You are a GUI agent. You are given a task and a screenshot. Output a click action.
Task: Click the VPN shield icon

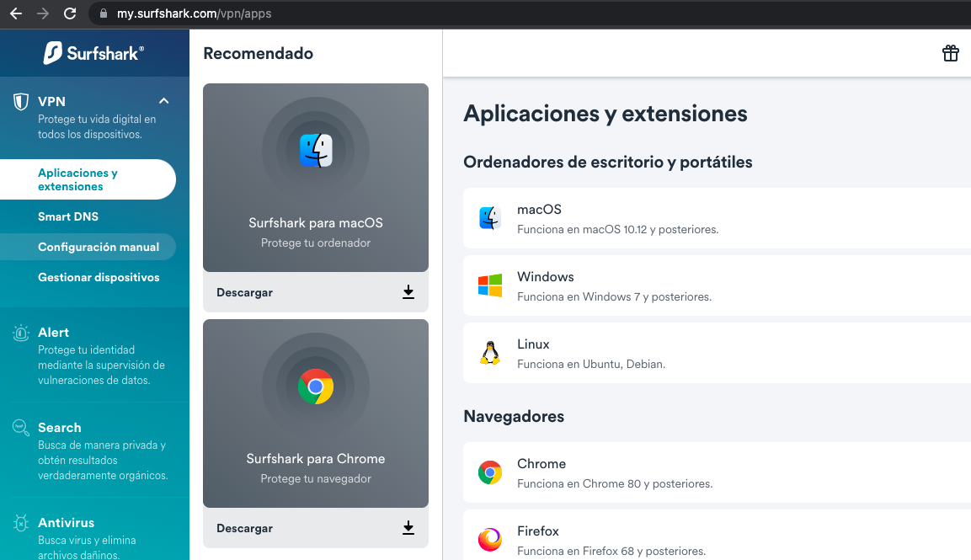(x=21, y=102)
